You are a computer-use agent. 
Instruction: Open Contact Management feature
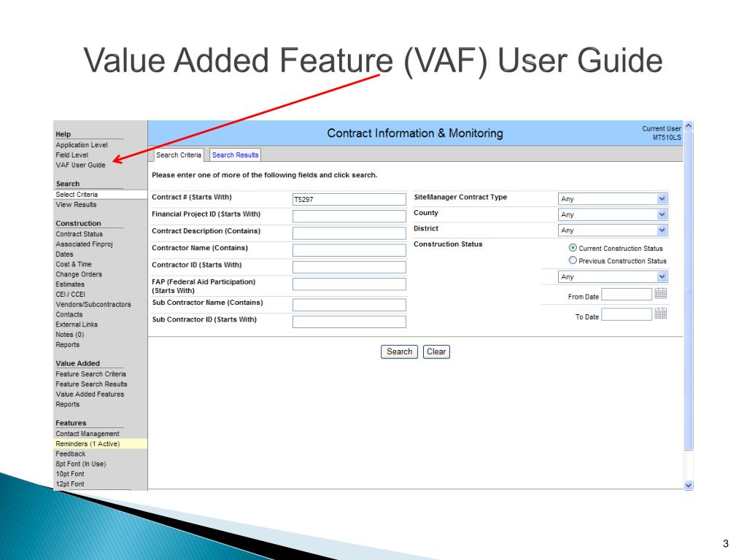pyautogui.click(x=88, y=433)
